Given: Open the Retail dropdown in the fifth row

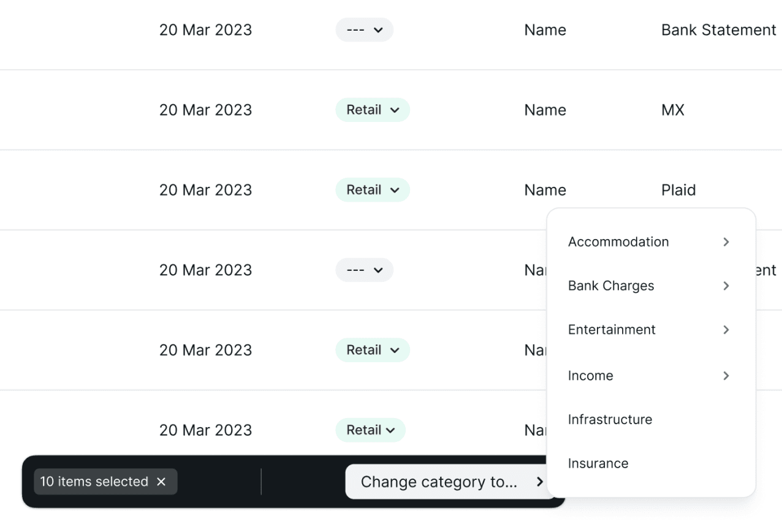Looking at the screenshot, I should 372,350.
